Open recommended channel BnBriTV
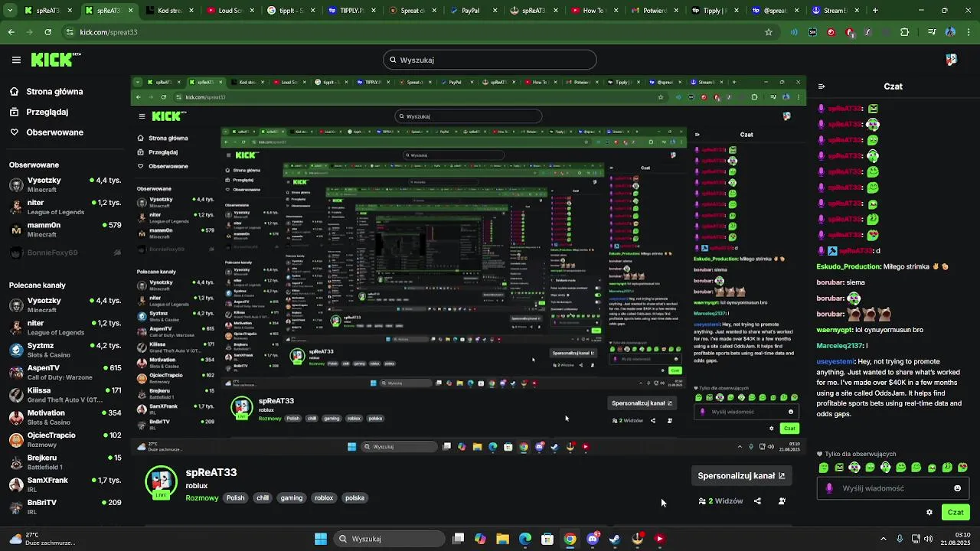Screen dimensions: 980x551 point(64,507)
